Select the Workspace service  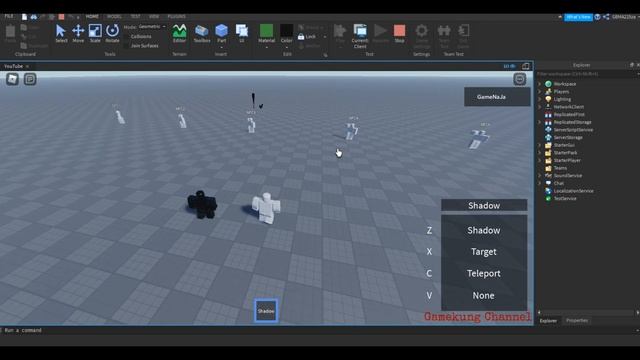click(x=564, y=84)
